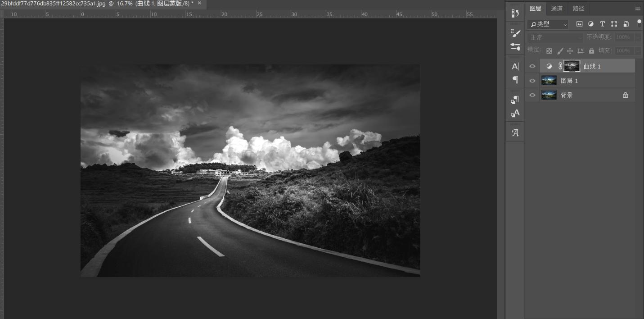Open the Paragraph panel icon
The width and height of the screenshot is (644, 319).
[x=515, y=81]
